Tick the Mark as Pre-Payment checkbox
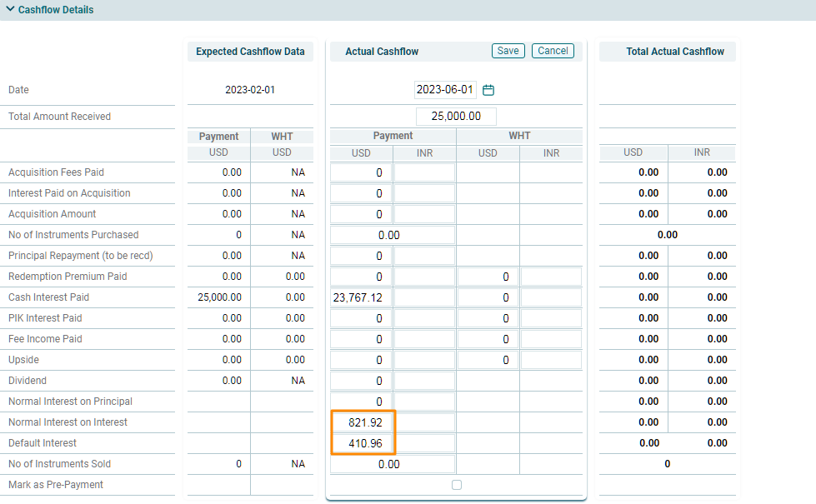This screenshot has height=504, width=816. 456,485
